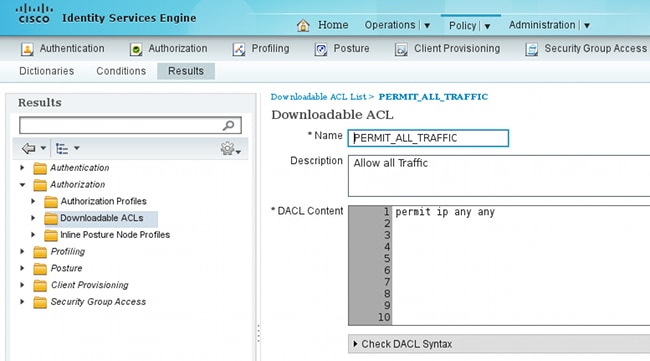Open the Authorization policy section
Screen dimensions: 650x361
click(x=178, y=48)
